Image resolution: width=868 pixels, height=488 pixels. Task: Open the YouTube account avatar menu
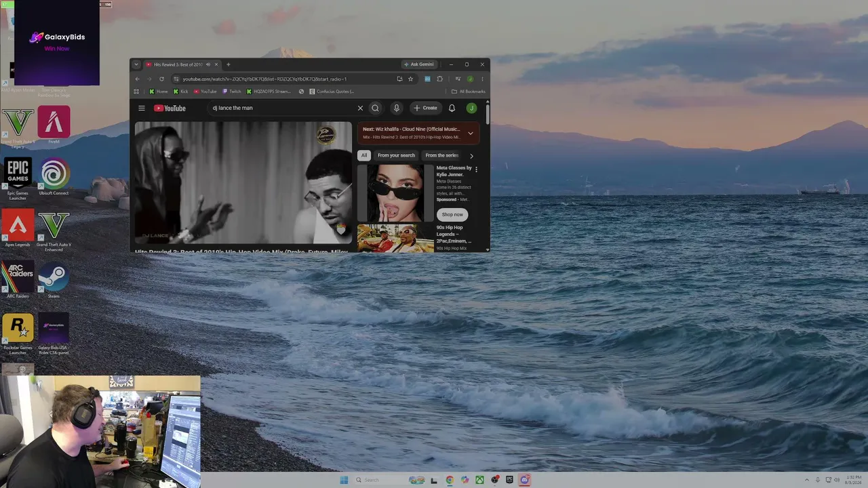pyautogui.click(x=471, y=108)
